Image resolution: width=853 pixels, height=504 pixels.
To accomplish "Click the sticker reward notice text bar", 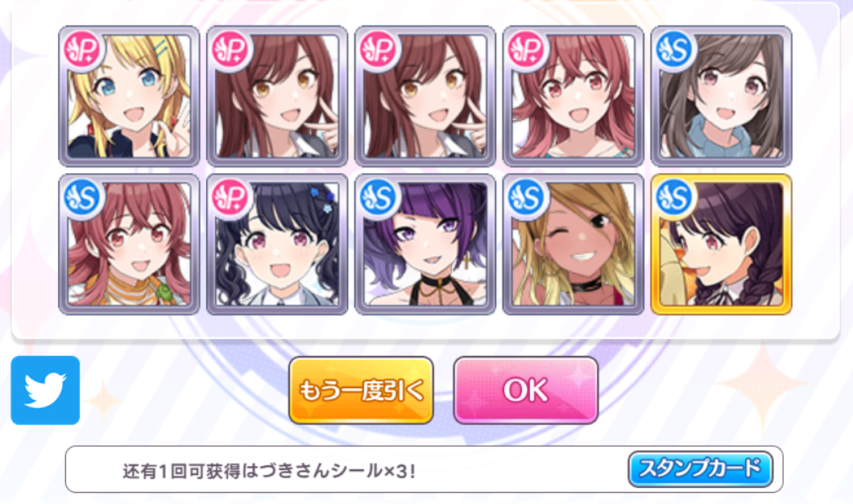I will tap(424, 469).
